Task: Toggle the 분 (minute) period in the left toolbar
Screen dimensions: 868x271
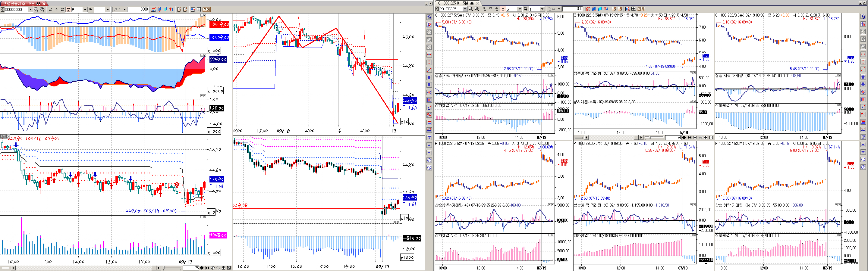Action: tap(68, 9)
